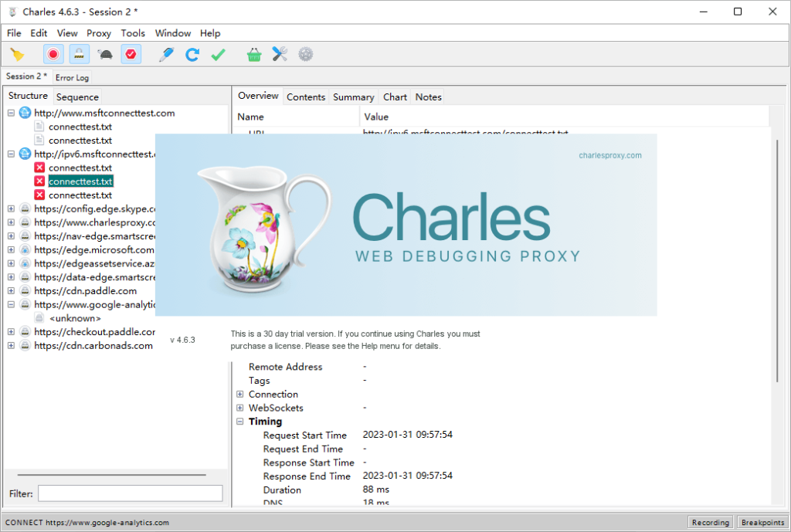This screenshot has width=791, height=532.
Task: Repeat the request using the refresh icon
Action: (x=192, y=54)
